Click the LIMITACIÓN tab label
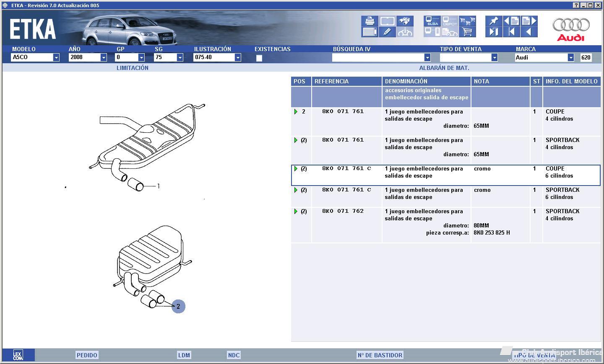The width and height of the screenshot is (604, 364). [133, 68]
